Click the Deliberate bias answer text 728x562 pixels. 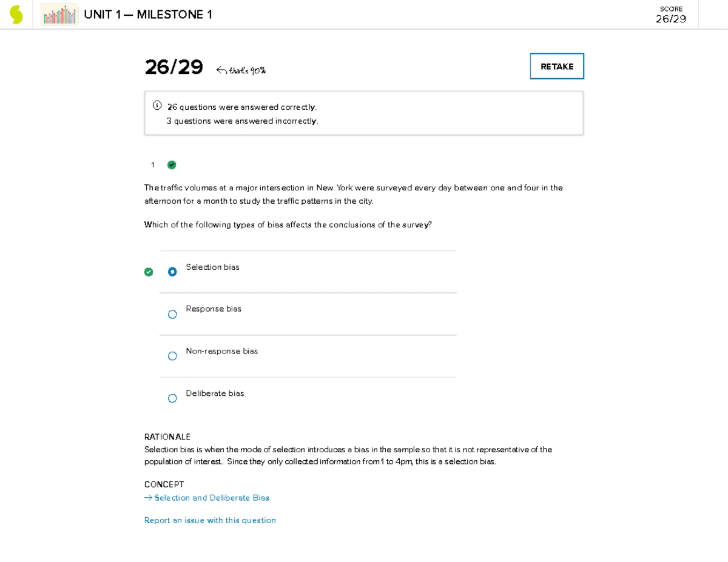tap(215, 393)
